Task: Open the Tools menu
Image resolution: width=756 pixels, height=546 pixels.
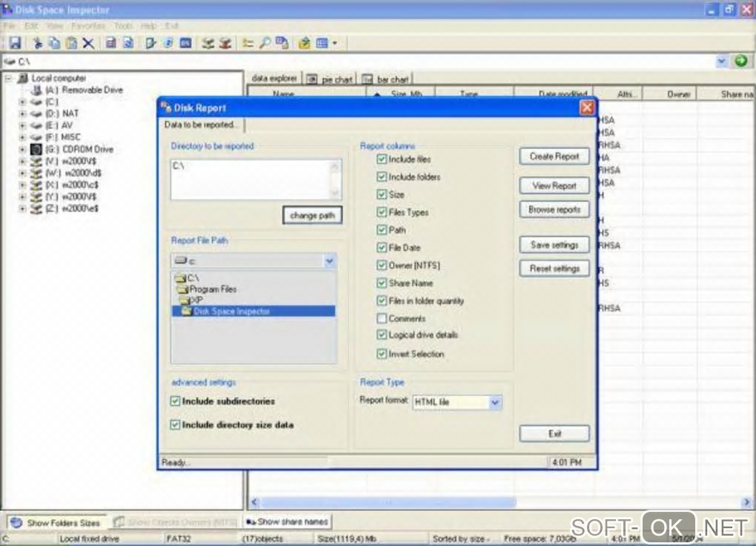Action: [124, 25]
